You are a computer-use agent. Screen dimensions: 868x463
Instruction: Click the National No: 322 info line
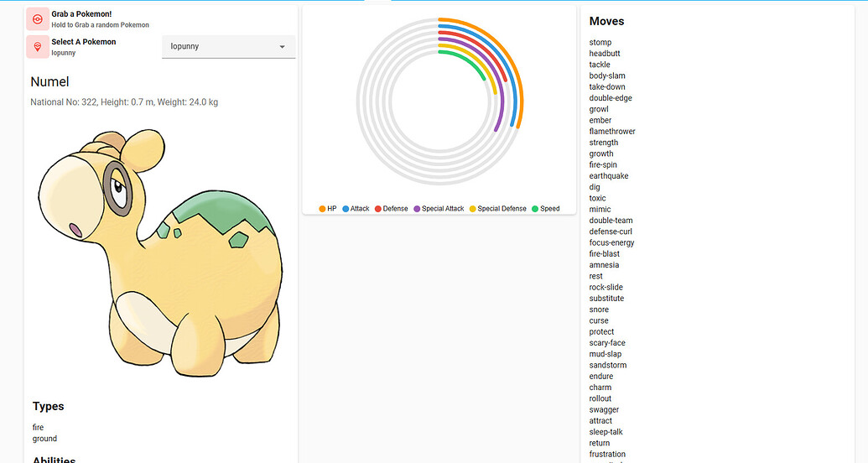pos(124,101)
